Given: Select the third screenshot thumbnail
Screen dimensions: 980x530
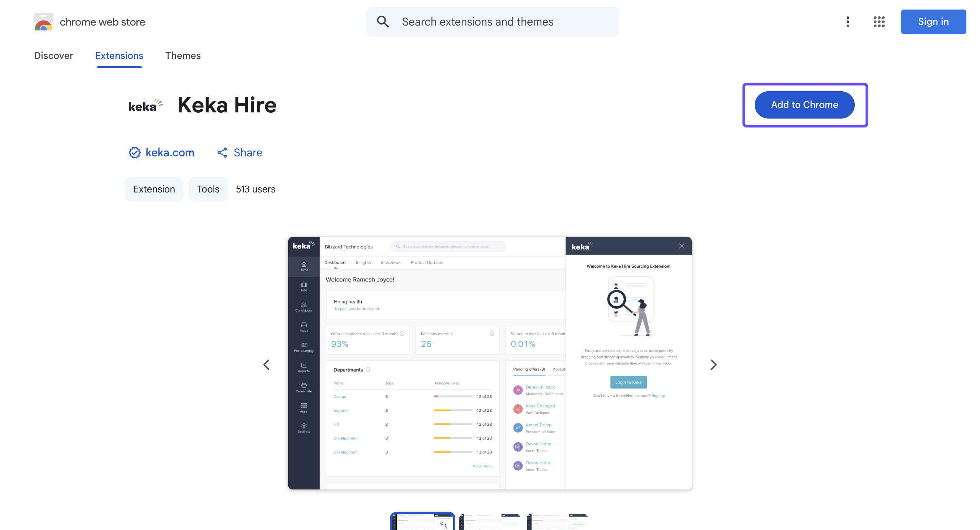Looking at the screenshot, I should (x=557, y=521).
